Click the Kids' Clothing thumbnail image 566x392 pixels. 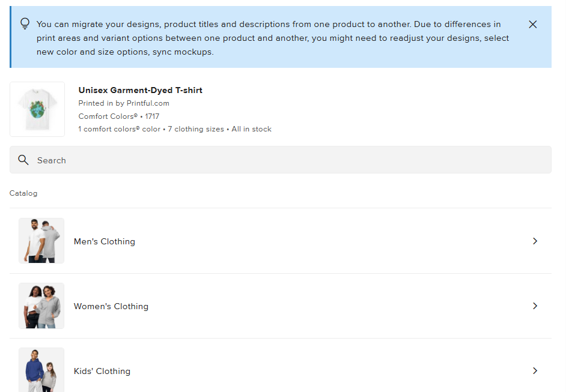41,370
